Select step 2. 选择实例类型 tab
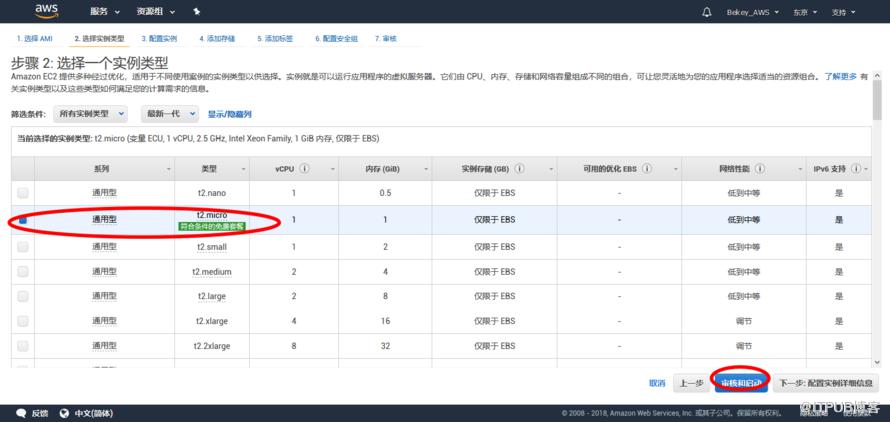Viewport: 890px width, 422px height. [x=99, y=39]
